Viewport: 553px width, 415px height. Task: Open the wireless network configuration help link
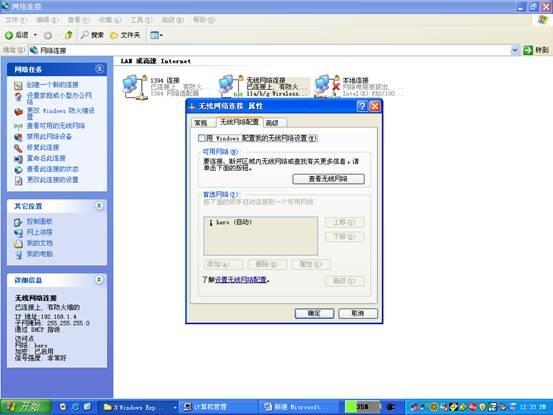click(x=241, y=280)
